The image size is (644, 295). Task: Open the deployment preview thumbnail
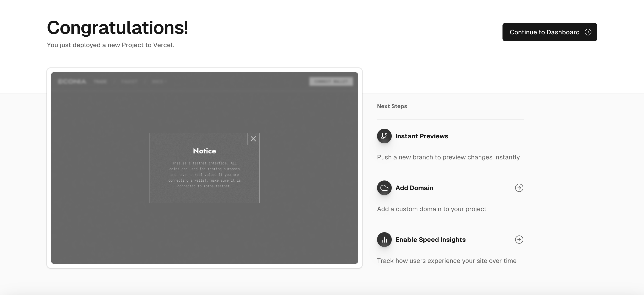(205, 168)
